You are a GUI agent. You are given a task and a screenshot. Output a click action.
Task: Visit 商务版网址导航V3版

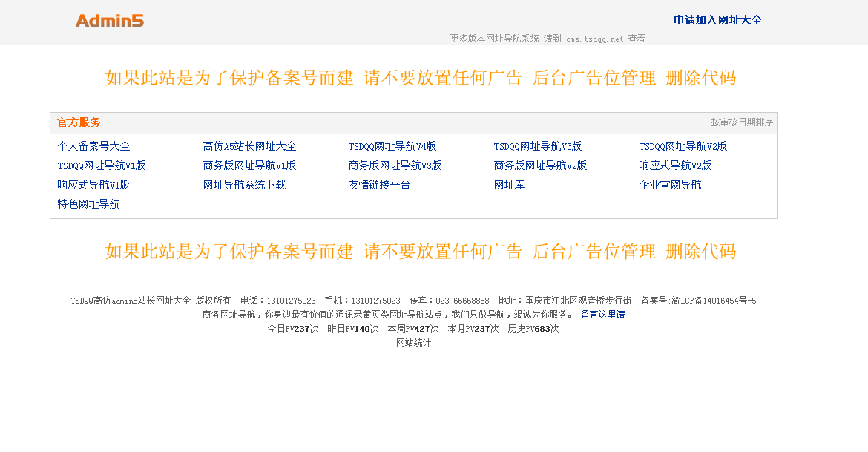tap(394, 166)
